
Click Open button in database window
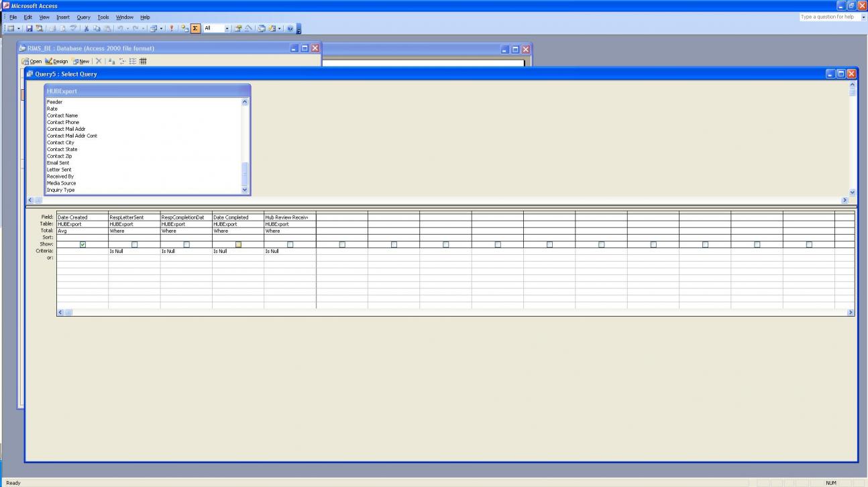tap(32, 61)
